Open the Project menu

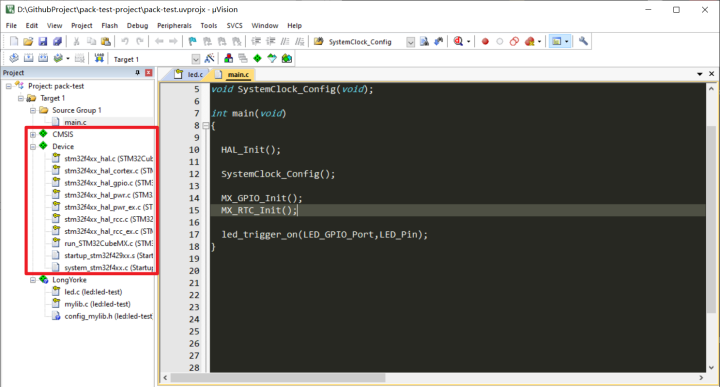(82, 26)
